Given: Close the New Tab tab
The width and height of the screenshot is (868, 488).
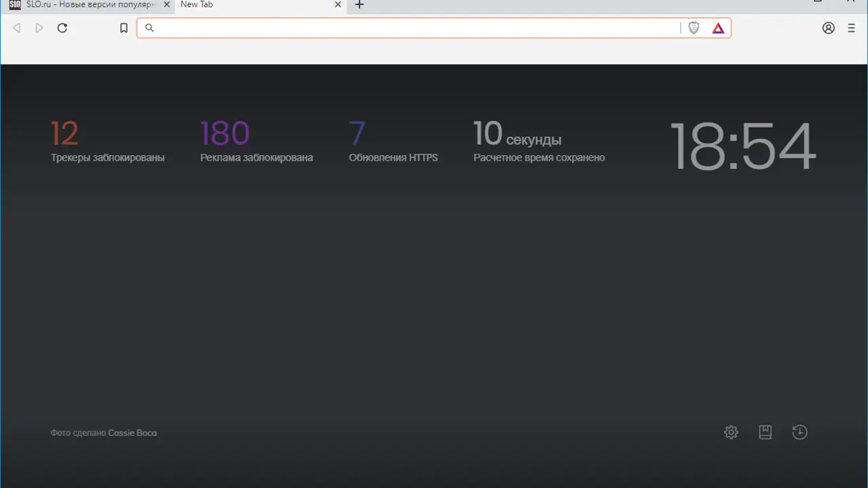Looking at the screenshot, I should pyautogui.click(x=338, y=5).
